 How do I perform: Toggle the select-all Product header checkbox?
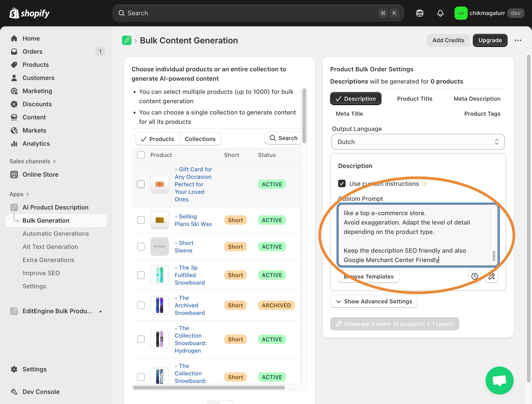(x=141, y=155)
